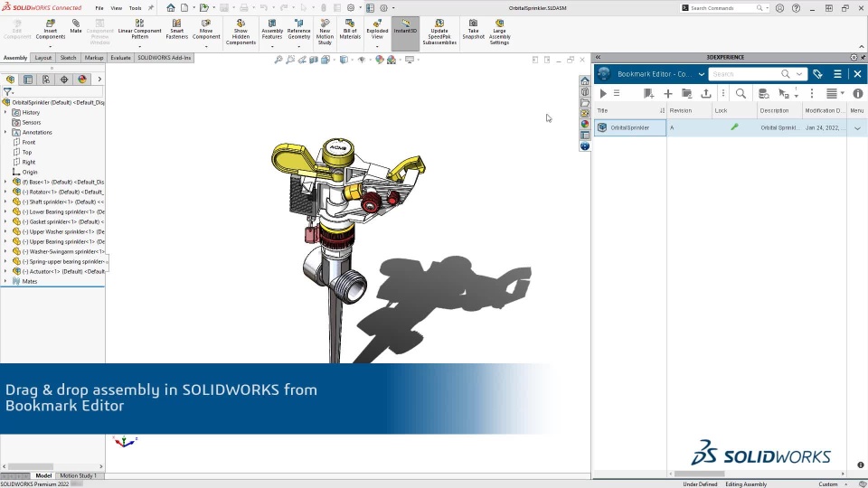Click the Open file icon
Screen dimensions: 868x488
204,8
